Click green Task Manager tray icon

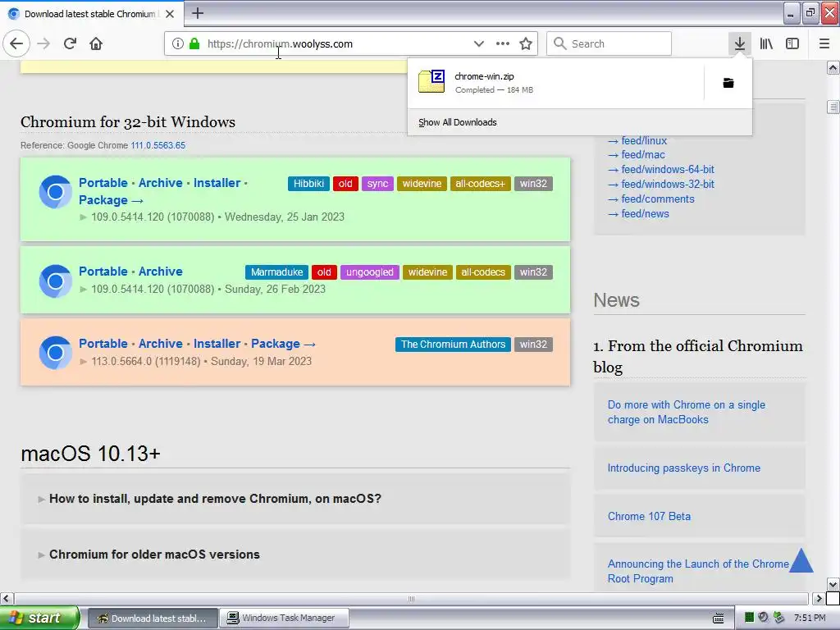(x=750, y=618)
